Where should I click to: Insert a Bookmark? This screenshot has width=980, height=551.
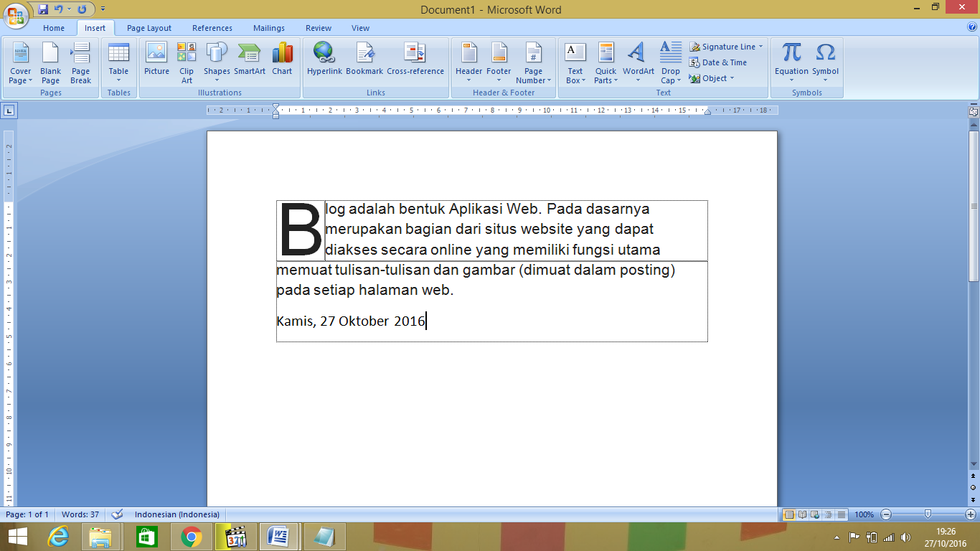click(364, 59)
